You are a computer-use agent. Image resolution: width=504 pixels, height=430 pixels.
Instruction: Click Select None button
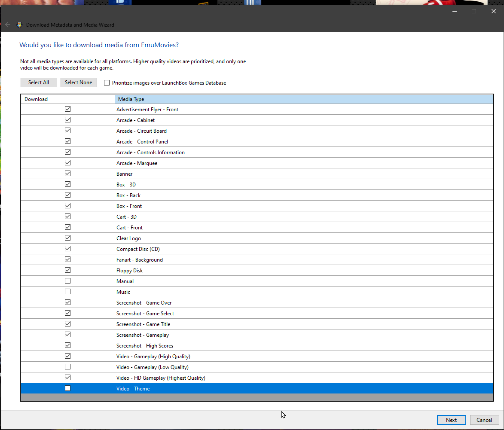click(x=79, y=82)
